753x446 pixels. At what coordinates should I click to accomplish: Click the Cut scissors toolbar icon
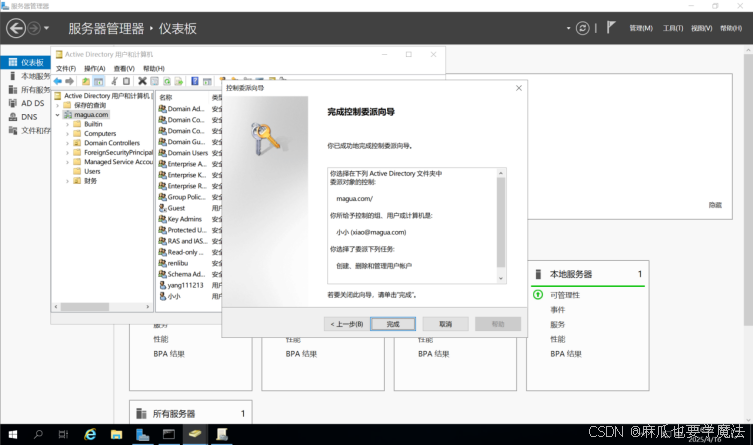pyautogui.click(x=114, y=81)
